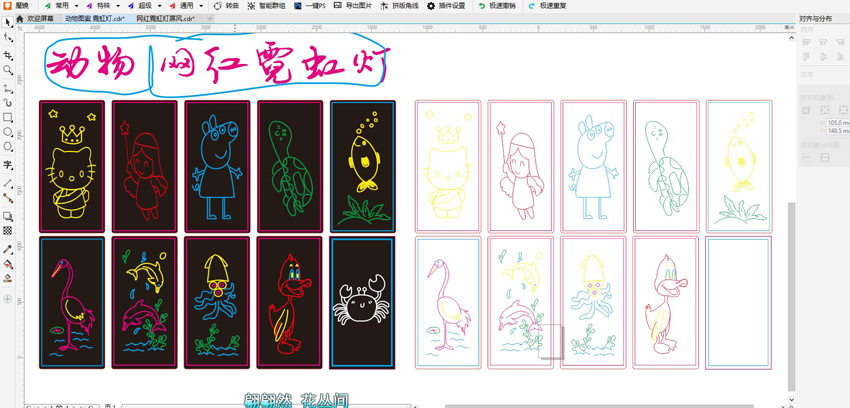Switch to 动物图案 霓虹灯.cdr tab
The width and height of the screenshot is (850, 408).
(95, 18)
